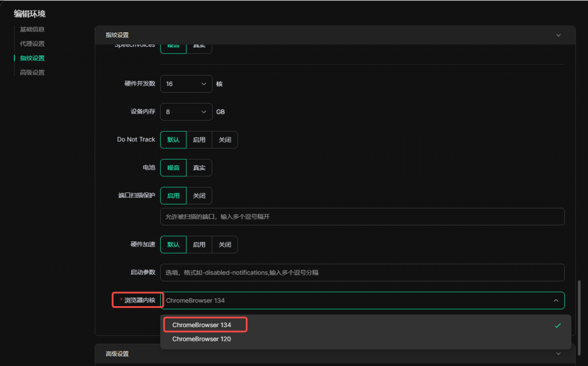
Task: Click the vertical scrollbar on the right
Action: click(579, 310)
